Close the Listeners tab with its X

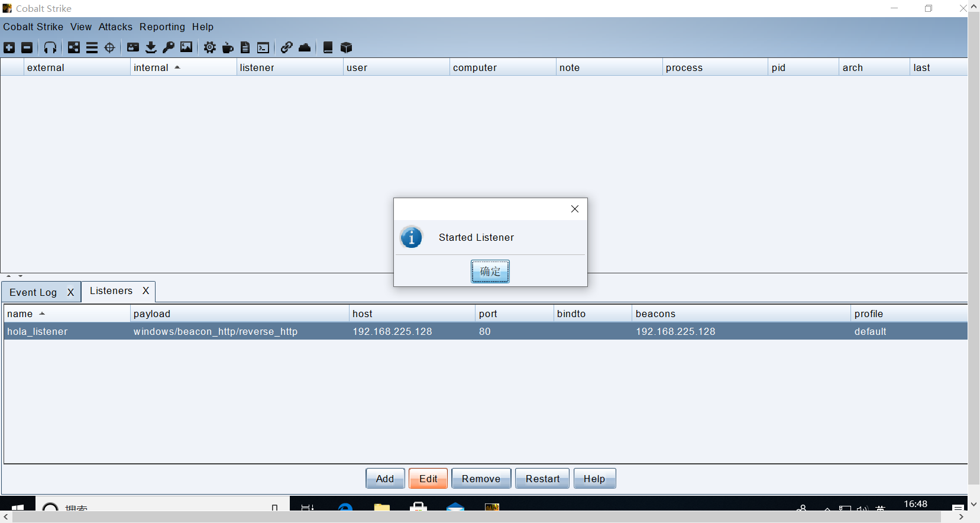[x=145, y=290]
